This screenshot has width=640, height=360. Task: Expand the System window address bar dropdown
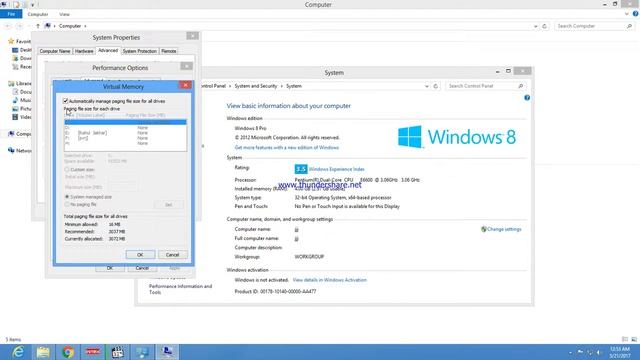(427, 86)
